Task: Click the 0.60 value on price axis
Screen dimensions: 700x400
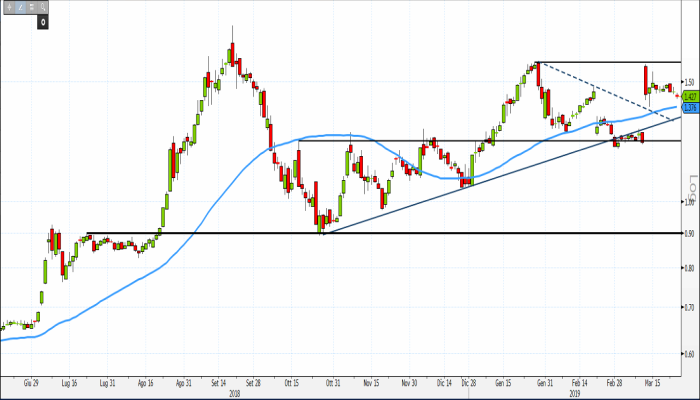Action: tap(688, 353)
